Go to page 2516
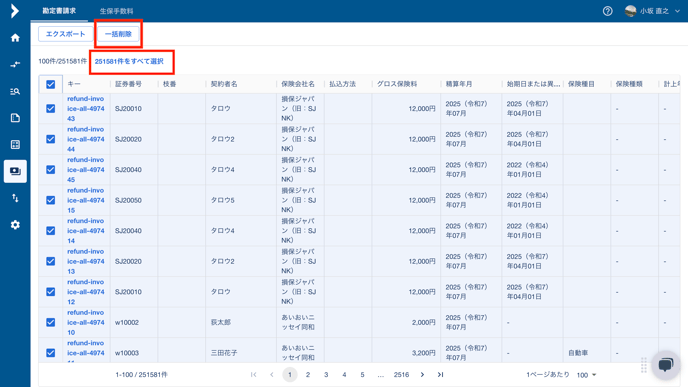Viewport: 688px width, 387px height. click(401, 374)
